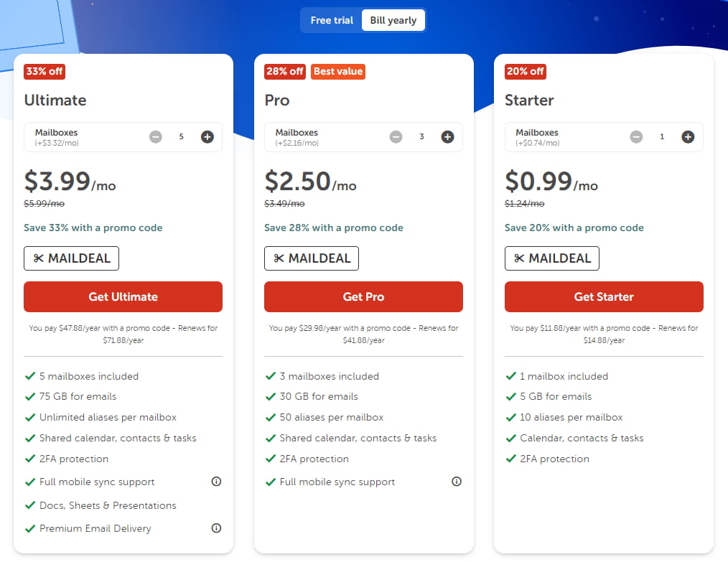
Task: Click the Get Ultimate red button
Action: click(123, 296)
